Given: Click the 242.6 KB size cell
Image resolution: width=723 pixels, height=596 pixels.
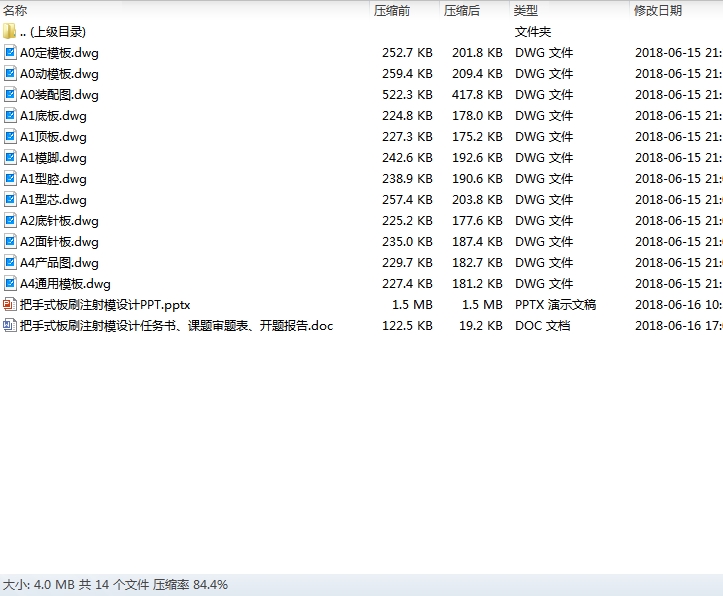Looking at the screenshot, I should tap(407, 158).
